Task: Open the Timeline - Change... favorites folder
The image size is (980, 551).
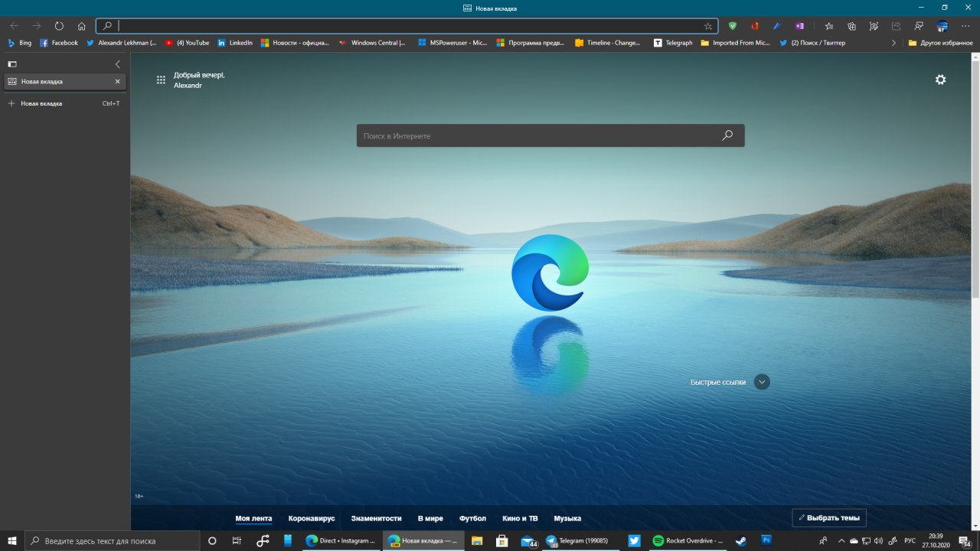Action: pyautogui.click(x=608, y=43)
